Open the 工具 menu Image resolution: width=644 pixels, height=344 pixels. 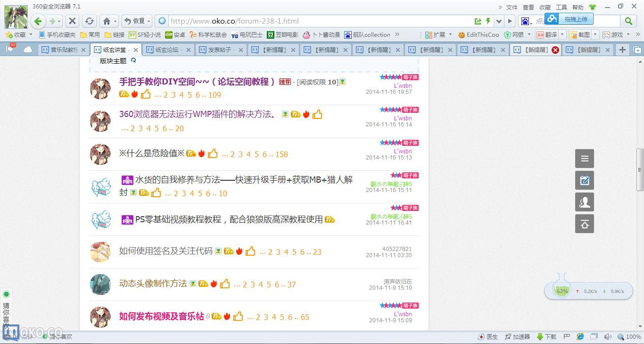pyautogui.click(x=561, y=7)
